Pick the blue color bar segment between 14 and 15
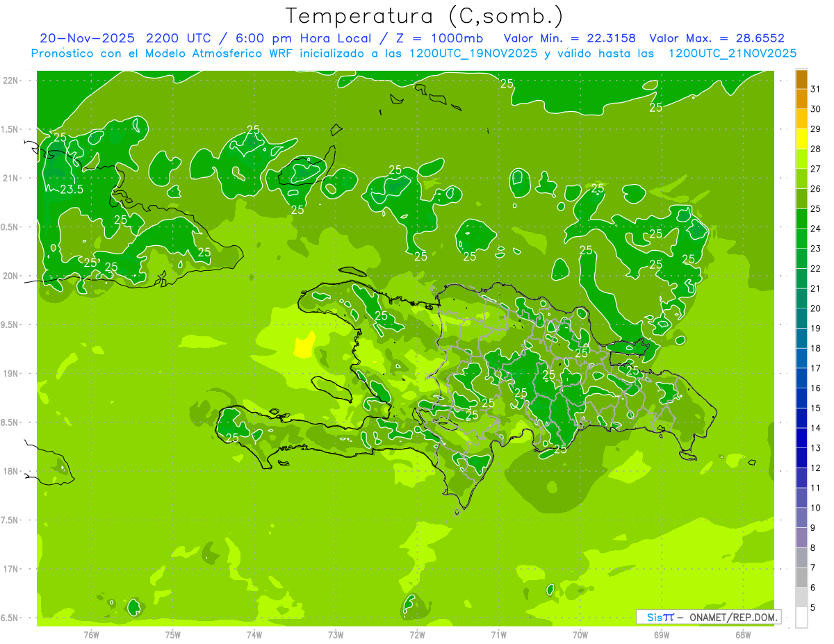The width and height of the screenshot is (834, 644). pos(801,418)
